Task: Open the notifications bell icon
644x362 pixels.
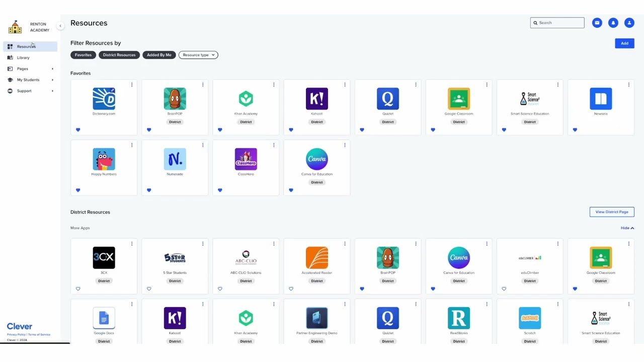Action: tap(613, 23)
